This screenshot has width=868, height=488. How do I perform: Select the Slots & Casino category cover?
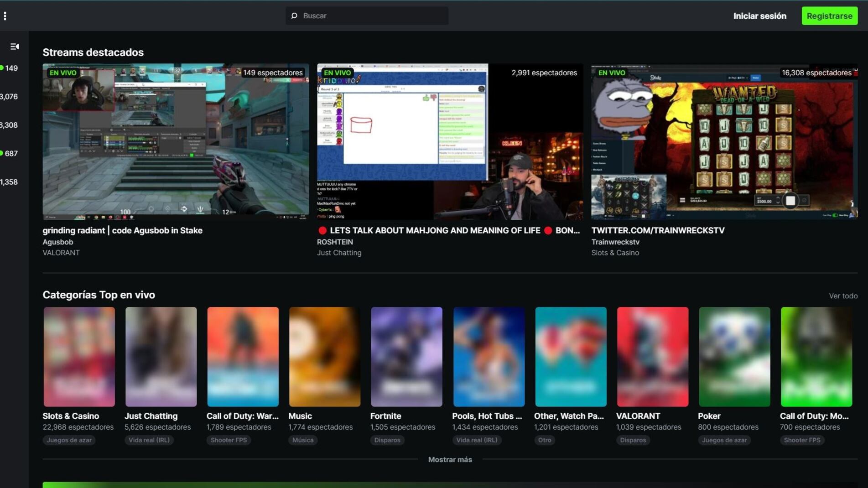click(79, 357)
